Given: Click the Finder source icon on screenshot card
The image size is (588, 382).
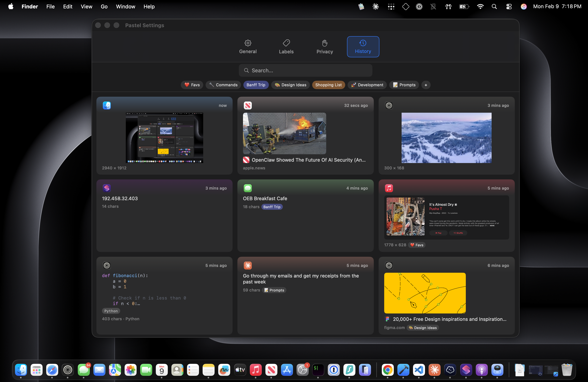Looking at the screenshot, I should [x=106, y=105].
